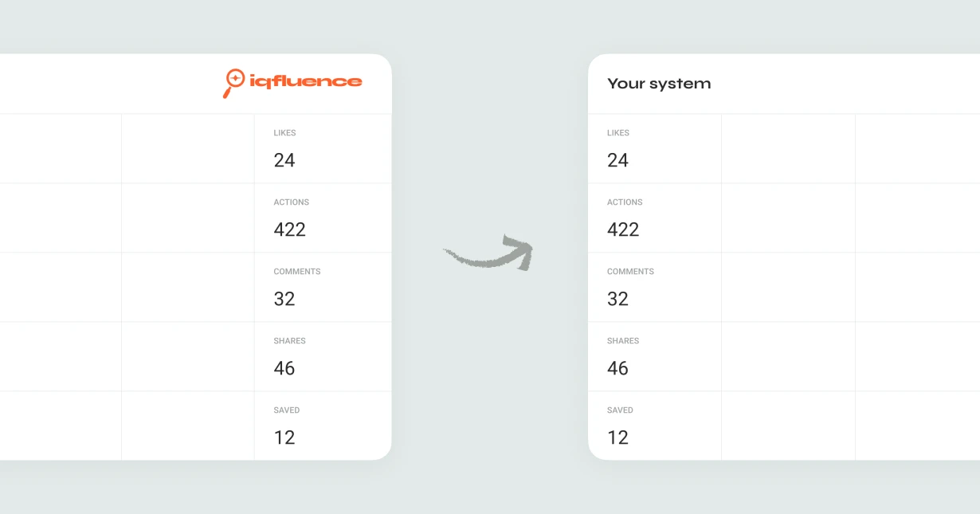Select the 32 comments value in iqfluence card

(284, 299)
